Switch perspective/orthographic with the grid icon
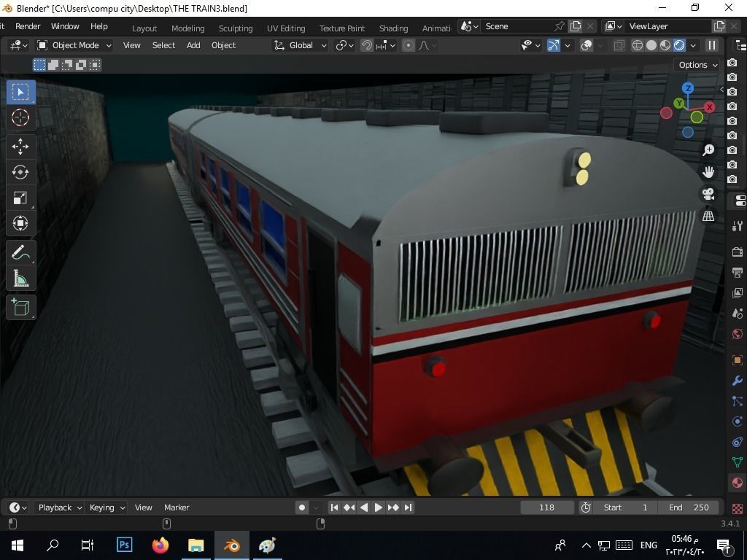Screen dimensions: 747x560 708,216
